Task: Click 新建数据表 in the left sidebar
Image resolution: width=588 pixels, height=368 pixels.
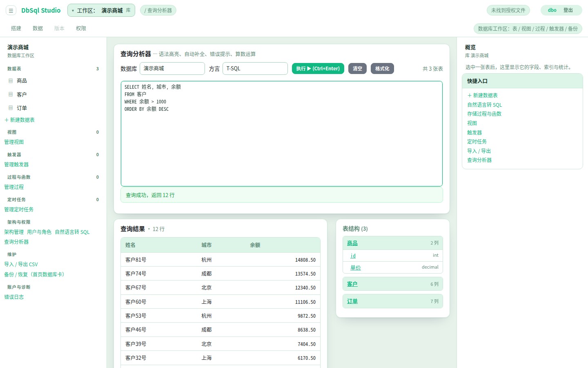Action: coord(20,120)
